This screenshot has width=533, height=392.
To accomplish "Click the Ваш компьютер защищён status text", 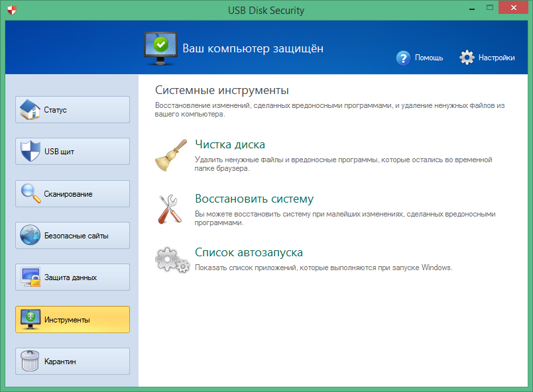I will click(x=253, y=48).
